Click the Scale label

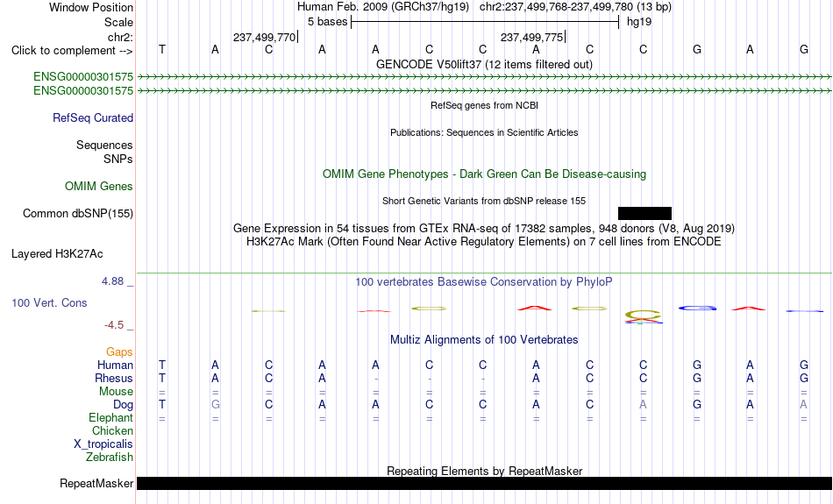click(119, 22)
